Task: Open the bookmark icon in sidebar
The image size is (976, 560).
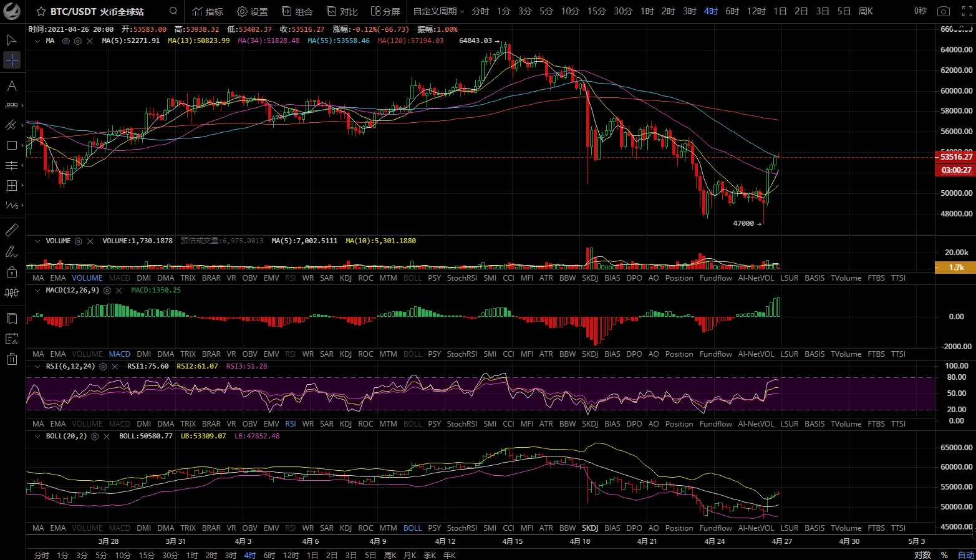Action: click(x=12, y=319)
